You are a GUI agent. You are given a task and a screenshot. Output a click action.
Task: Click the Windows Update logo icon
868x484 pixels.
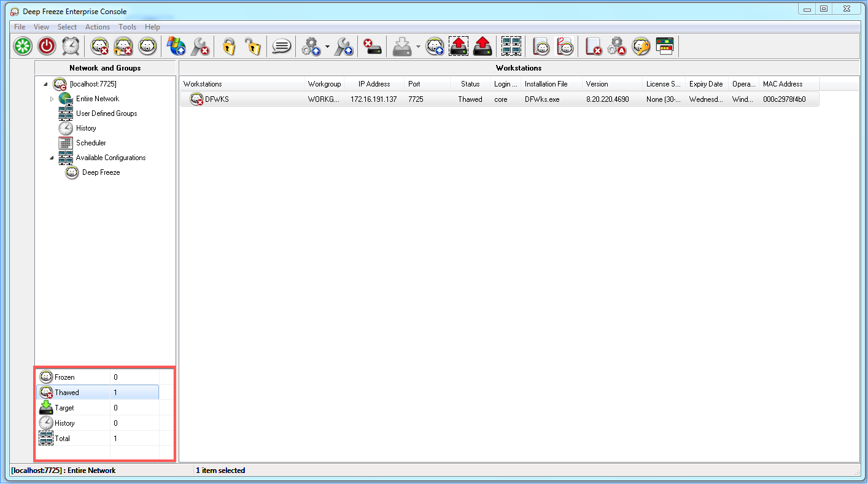click(x=176, y=46)
